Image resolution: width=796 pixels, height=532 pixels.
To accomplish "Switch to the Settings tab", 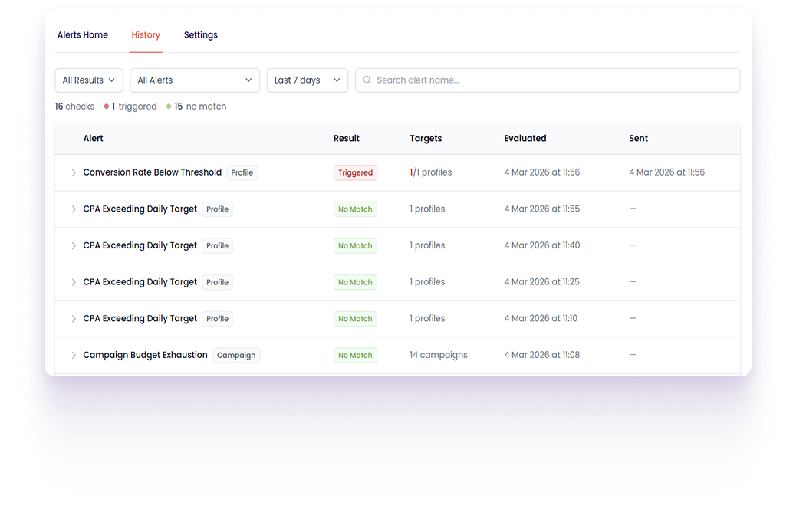I will [201, 35].
